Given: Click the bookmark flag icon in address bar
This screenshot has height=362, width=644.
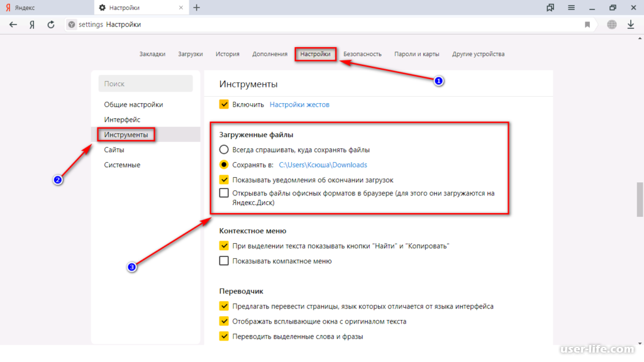Looking at the screenshot, I should [x=587, y=25].
